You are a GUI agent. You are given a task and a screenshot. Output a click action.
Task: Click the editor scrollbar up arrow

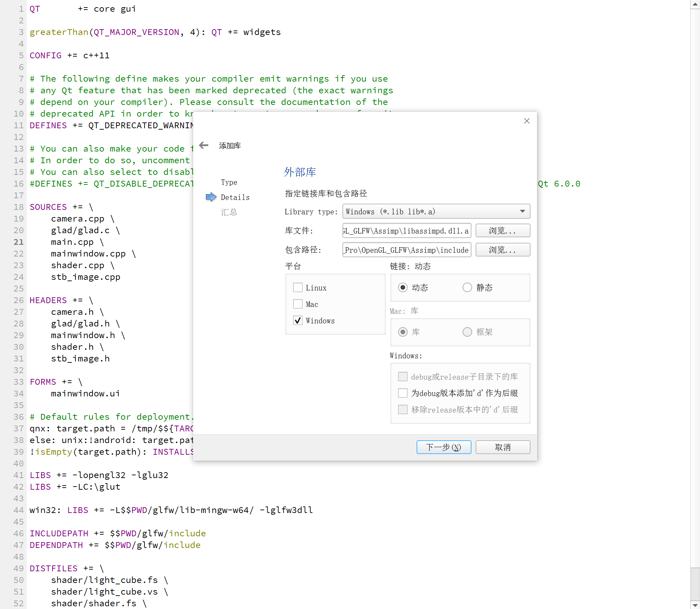coord(695,4)
